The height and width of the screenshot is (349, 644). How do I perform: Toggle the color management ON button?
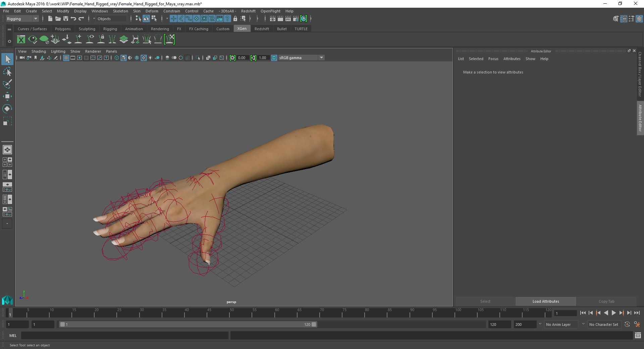[x=274, y=58]
